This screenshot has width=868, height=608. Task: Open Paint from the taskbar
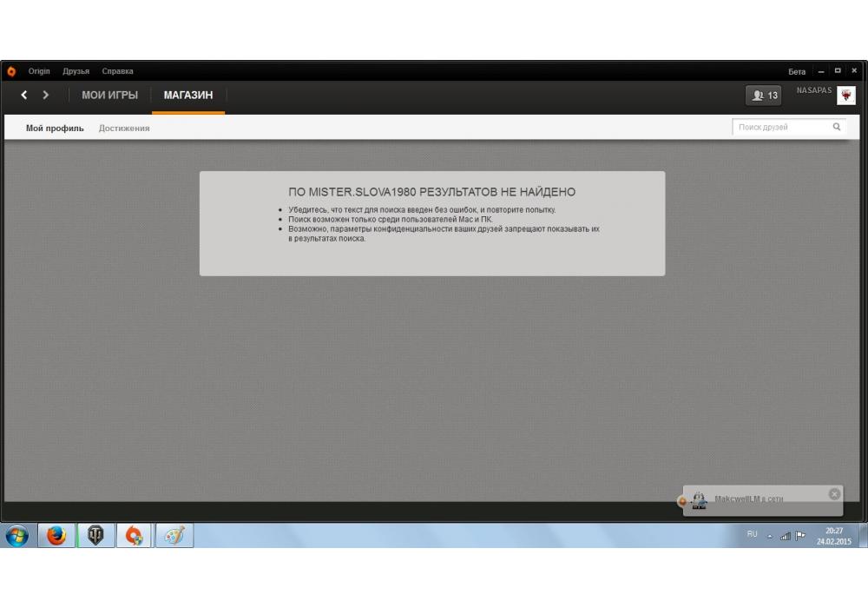pos(174,535)
